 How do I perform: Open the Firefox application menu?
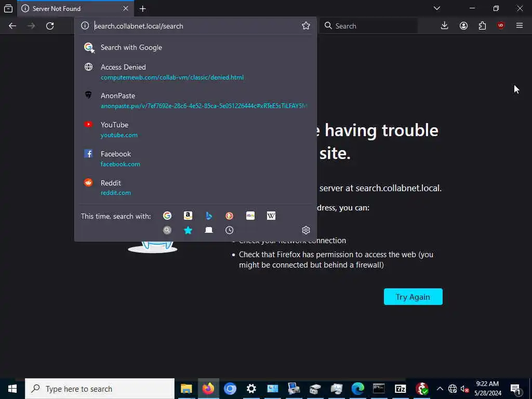click(x=520, y=26)
